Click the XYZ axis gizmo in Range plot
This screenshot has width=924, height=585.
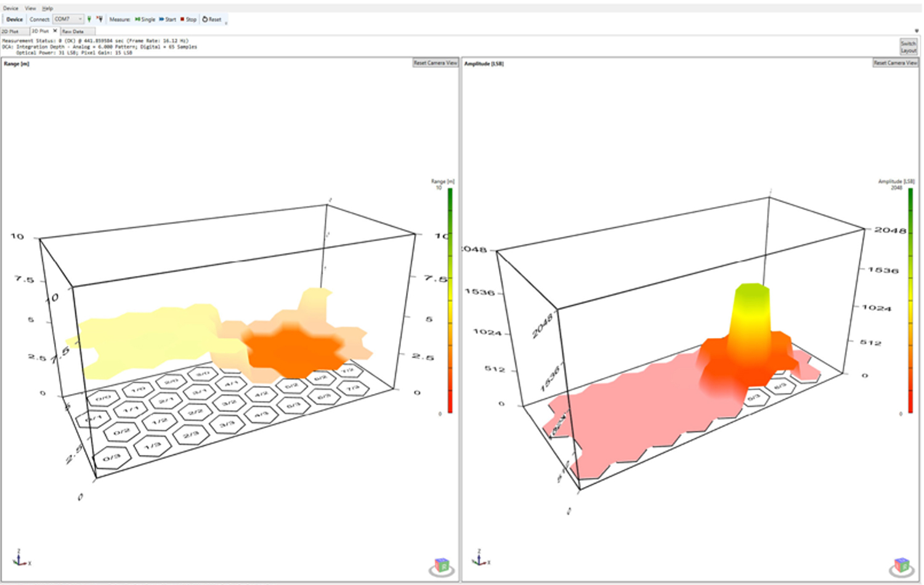(21, 558)
